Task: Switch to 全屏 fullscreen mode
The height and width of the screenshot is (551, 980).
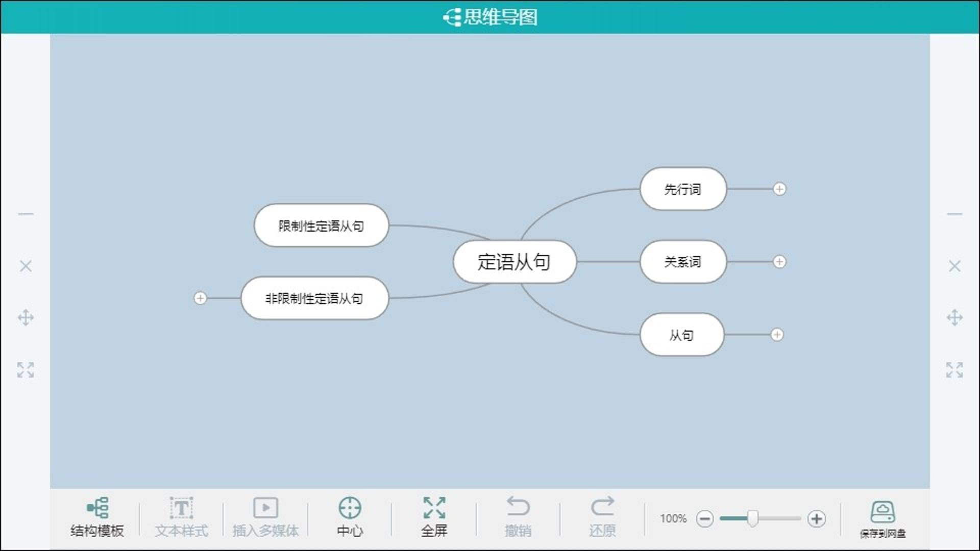Action: tap(434, 517)
